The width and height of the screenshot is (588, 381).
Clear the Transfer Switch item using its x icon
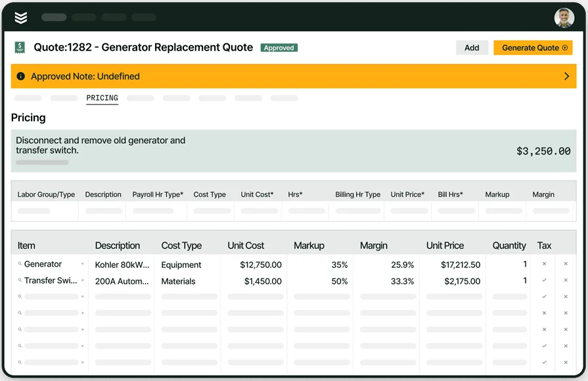click(82, 280)
